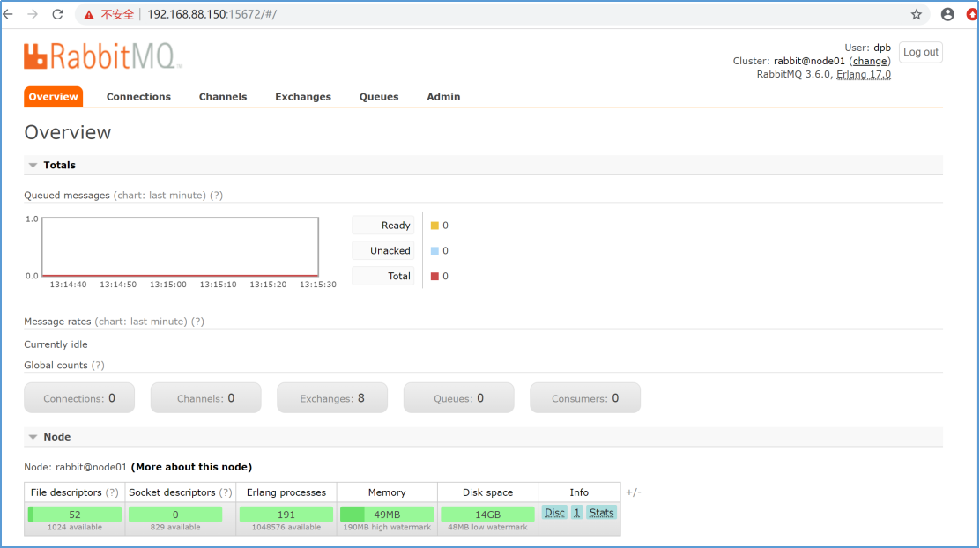Open Queued messages chart range link
This screenshot has width=980, height=548.
click(160, 196)
